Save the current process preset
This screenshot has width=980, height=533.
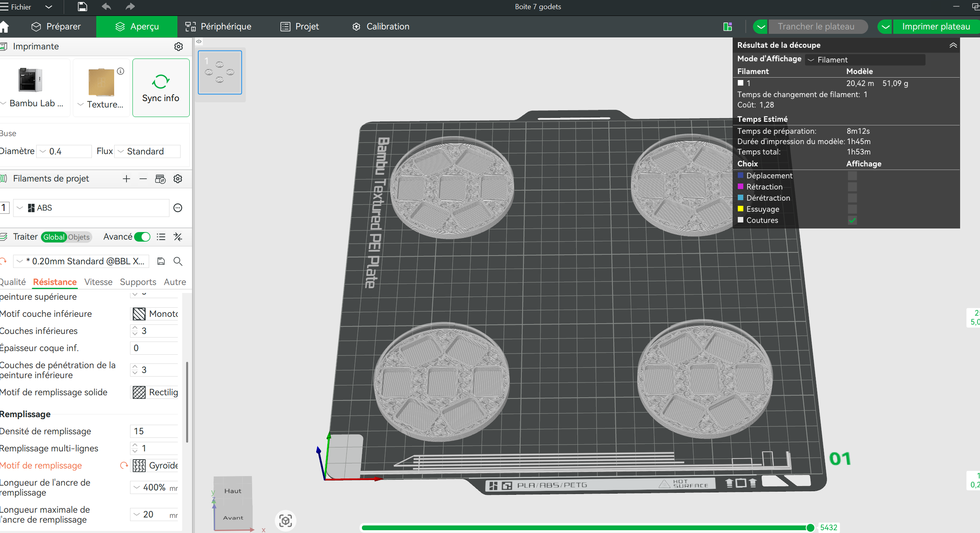click(161, 261)
